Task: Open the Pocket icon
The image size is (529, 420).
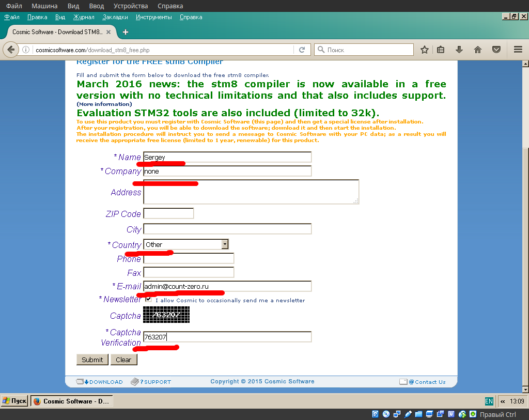Action: pyautogui.click(x=496, y=50)
